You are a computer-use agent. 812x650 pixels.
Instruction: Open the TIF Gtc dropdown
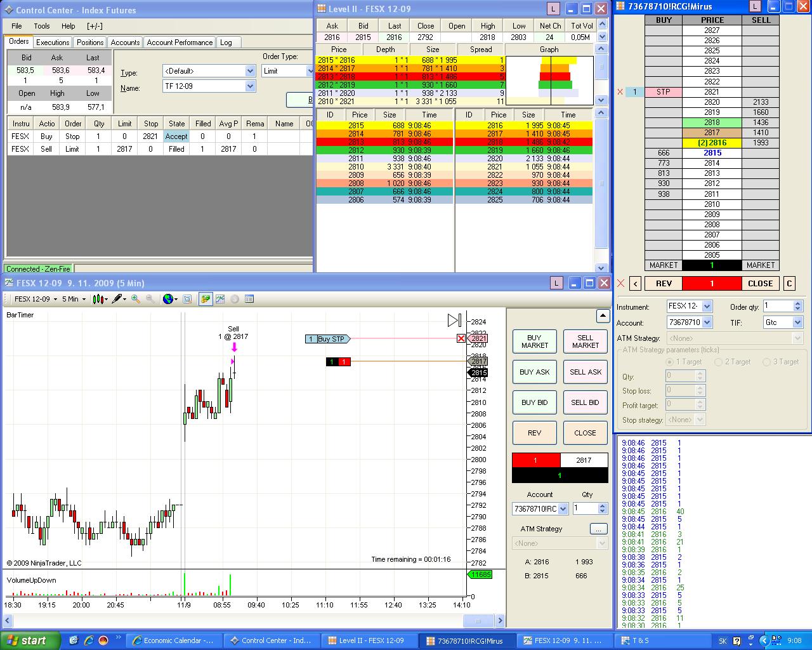(798, 322)
